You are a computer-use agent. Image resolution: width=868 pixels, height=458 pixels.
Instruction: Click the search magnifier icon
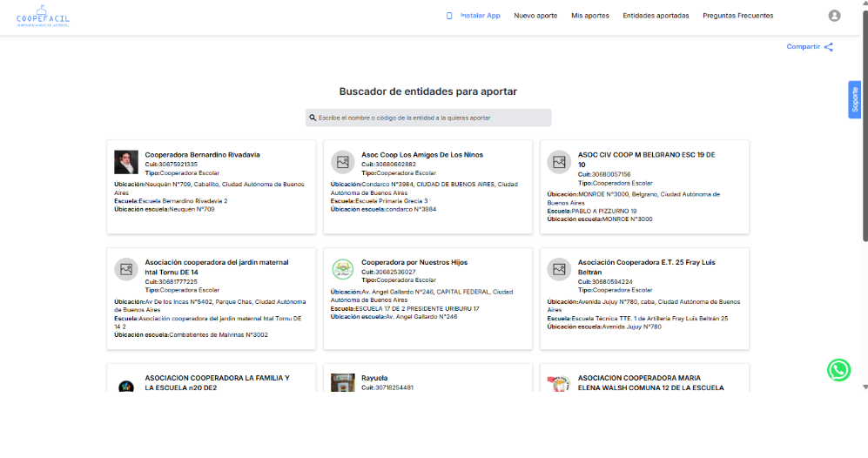313,118
